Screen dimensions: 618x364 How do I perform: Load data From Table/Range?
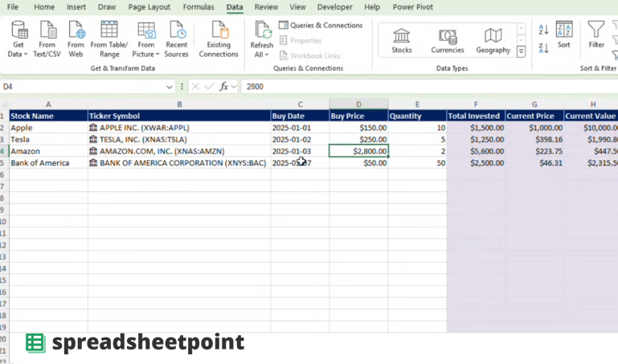tap(109, 39)
